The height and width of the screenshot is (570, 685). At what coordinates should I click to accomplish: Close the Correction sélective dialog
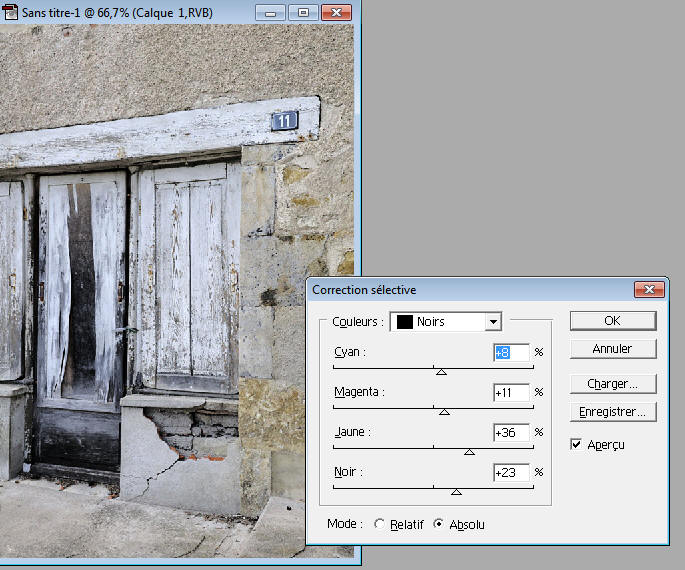650,289
